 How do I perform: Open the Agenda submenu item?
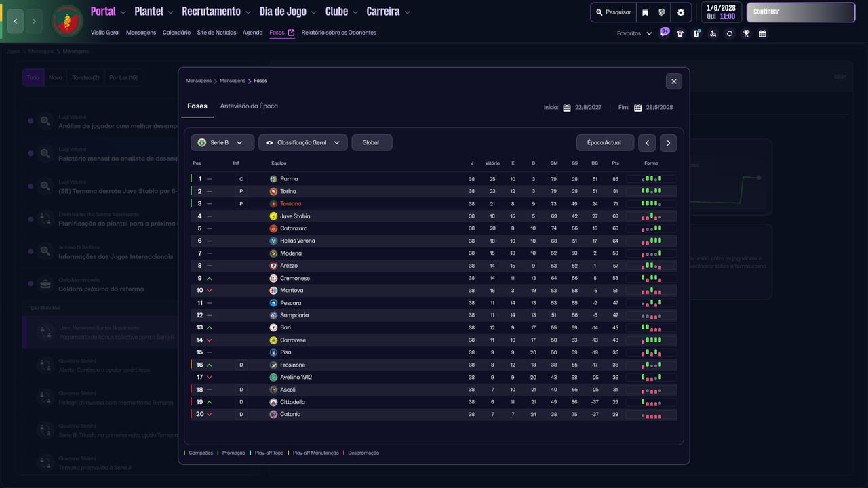(252, 33)
